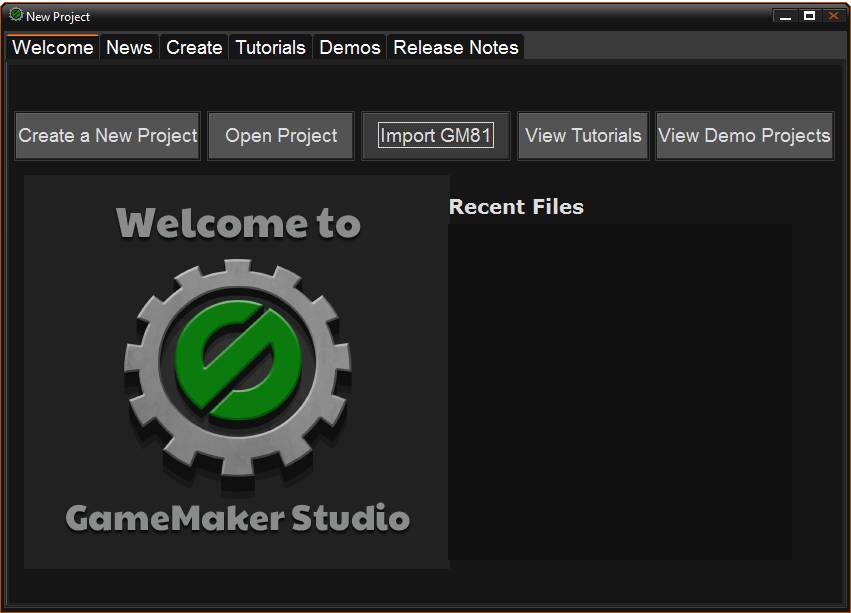Screen dimensions: 851x613
Task: Open the News tab
Action: tap(129, 47)
